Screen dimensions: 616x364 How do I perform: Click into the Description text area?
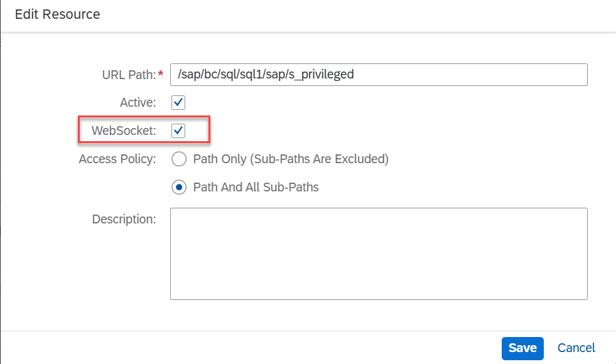pos(379,254)
